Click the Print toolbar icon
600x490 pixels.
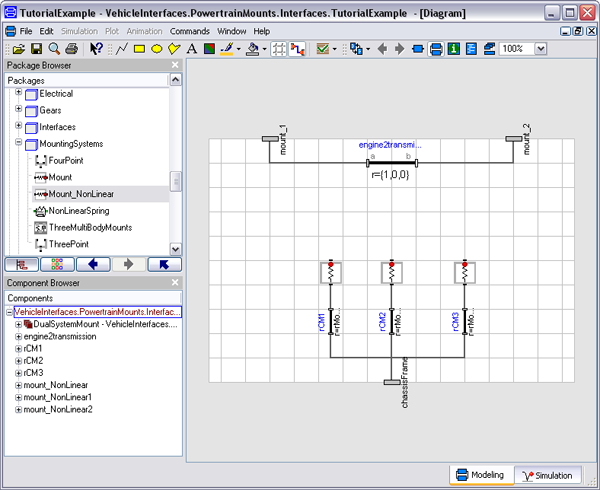coord(71,48)
